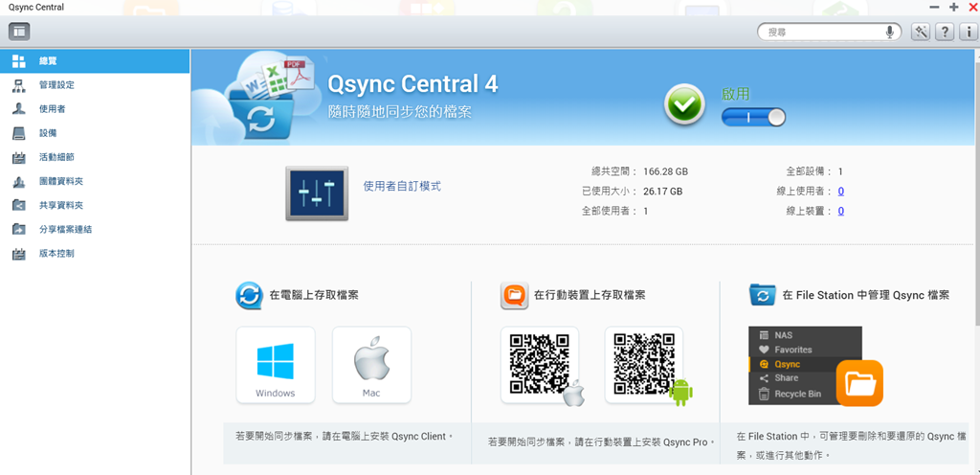Click the Qsync Client install instruction text

tap(344, 437)
